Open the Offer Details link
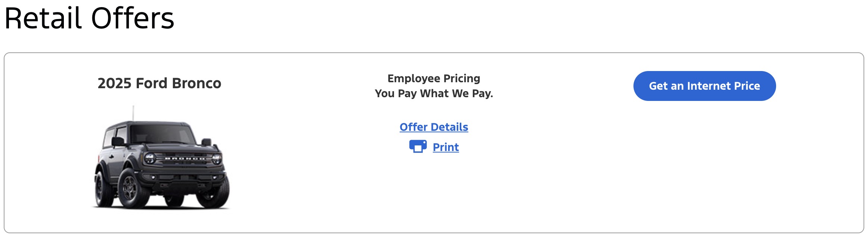868x237 pixels. pyautogui.click(x=434, y=127)
